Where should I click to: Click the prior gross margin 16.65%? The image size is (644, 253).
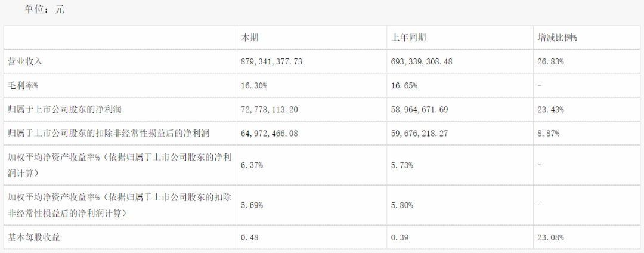(405, 86)
